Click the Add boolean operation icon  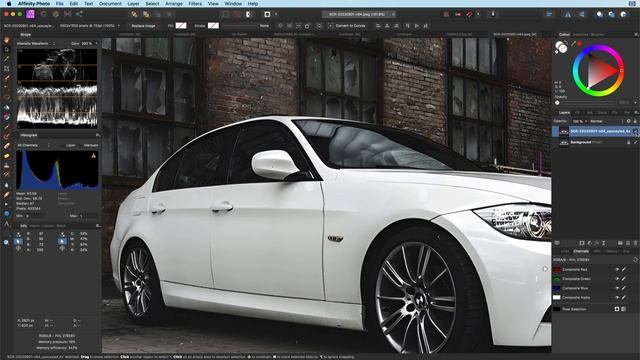click(599, 14)
